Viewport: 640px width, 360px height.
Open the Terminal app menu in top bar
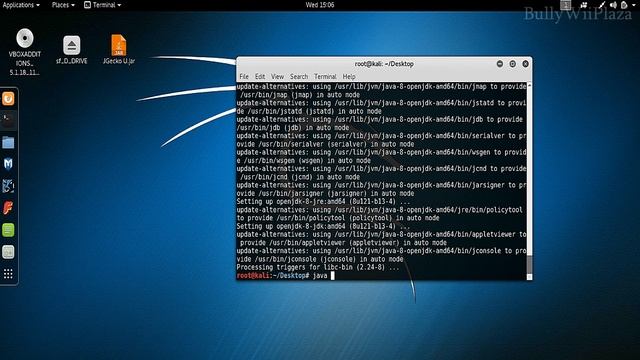pos(102,5)
